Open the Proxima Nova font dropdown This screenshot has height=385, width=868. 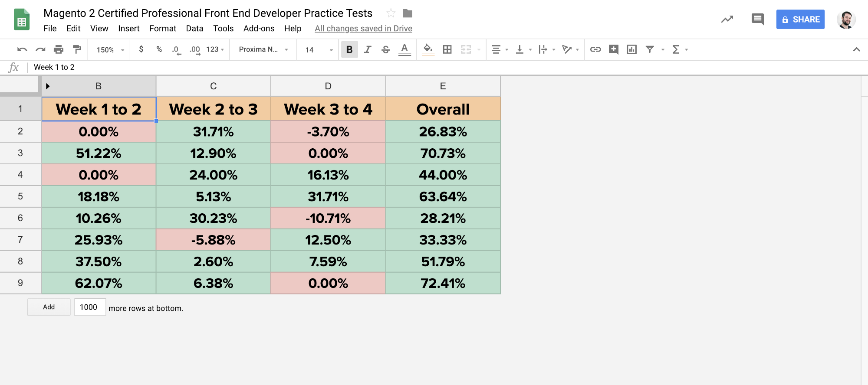(x=263, y=49)
